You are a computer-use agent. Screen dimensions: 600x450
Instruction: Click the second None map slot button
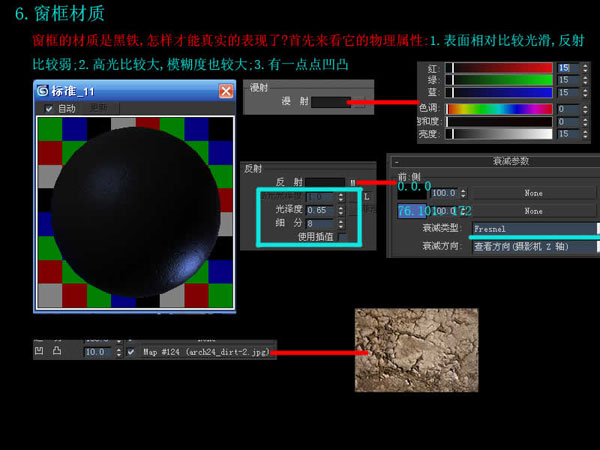pos(532,211)
